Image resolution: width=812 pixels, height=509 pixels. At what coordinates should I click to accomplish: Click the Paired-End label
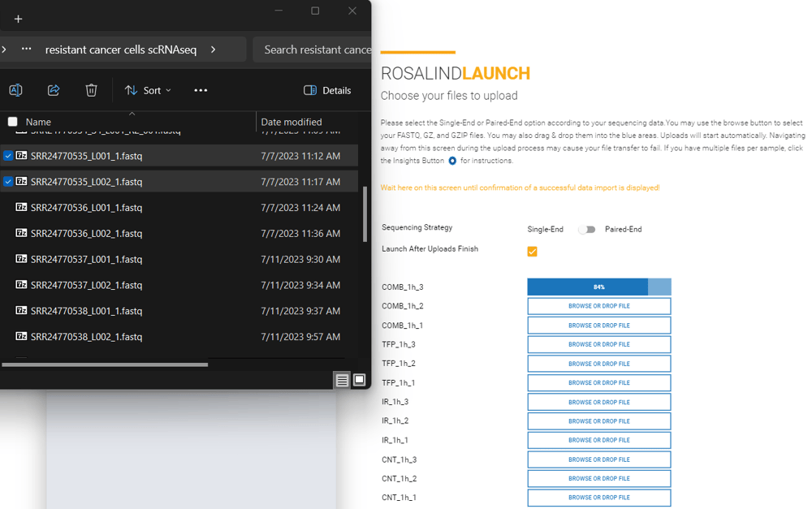pyautogui.click(x=623, y=230)
